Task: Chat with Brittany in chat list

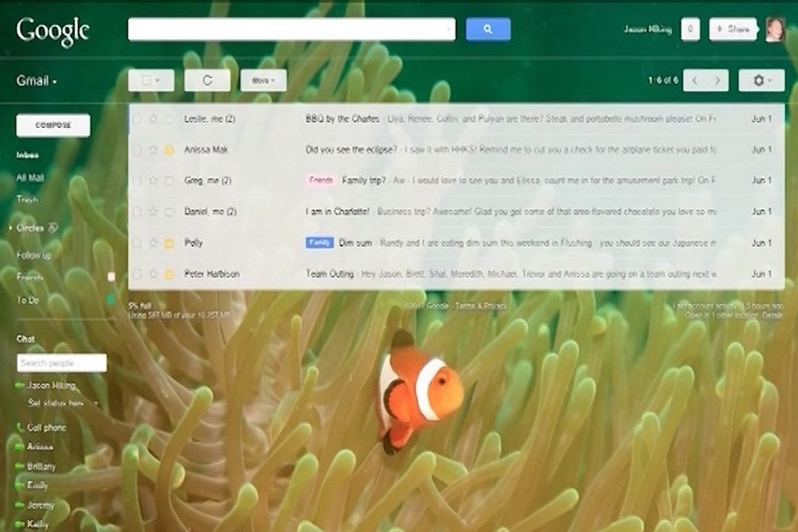Action: (x=41, y=465)
